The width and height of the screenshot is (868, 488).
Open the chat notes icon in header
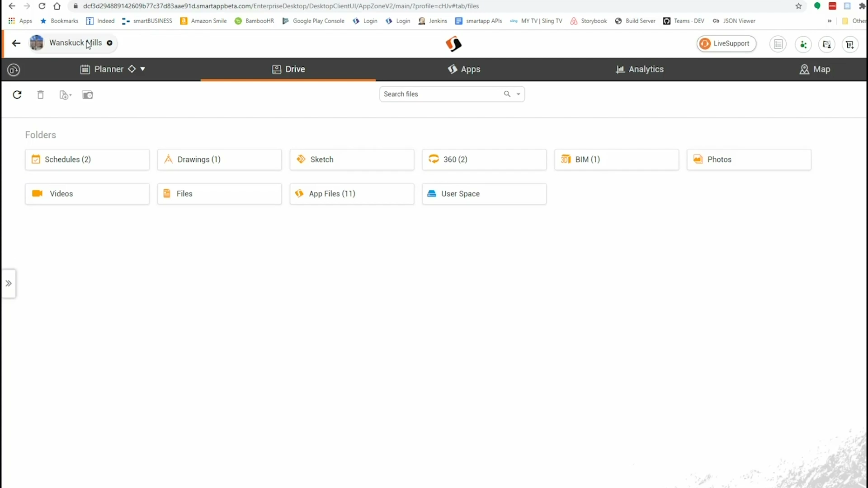pos(827,44)
